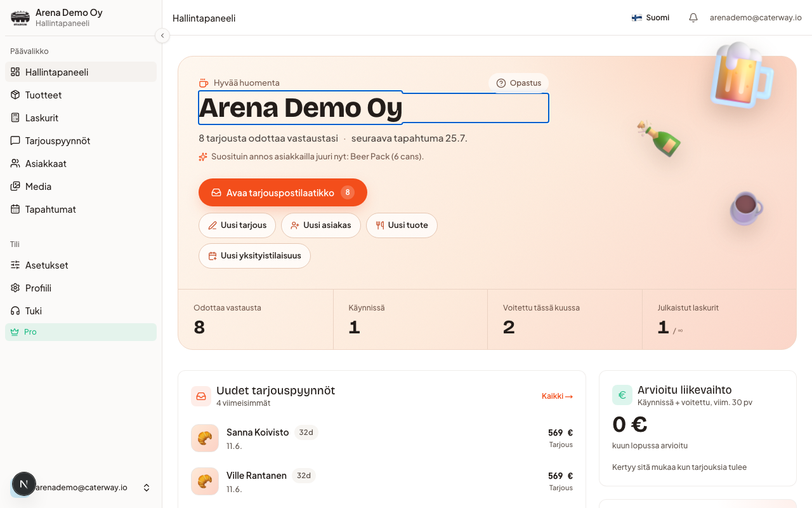
Task: Open Asiakkaat in the sidebar
Action: [81, 163]
